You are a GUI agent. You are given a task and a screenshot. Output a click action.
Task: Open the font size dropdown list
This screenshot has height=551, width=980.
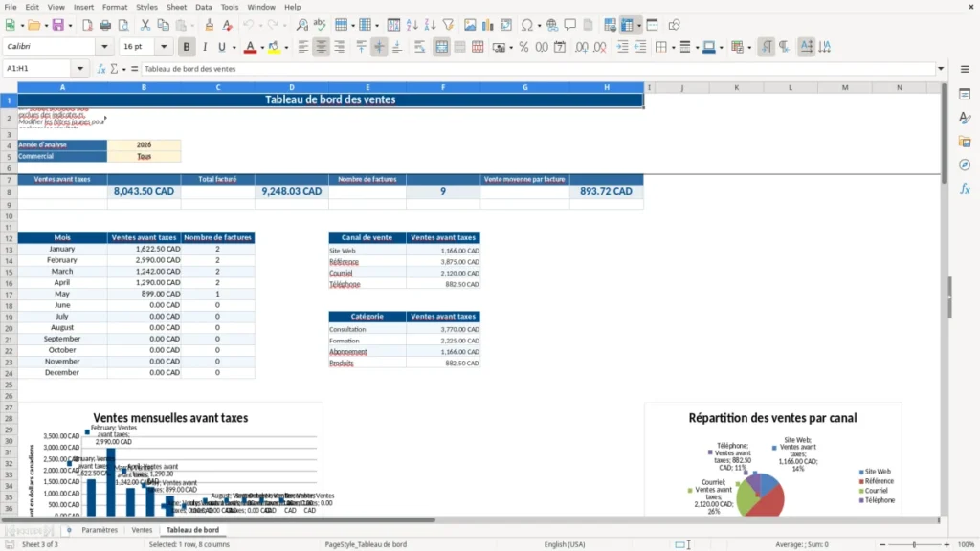164,46
